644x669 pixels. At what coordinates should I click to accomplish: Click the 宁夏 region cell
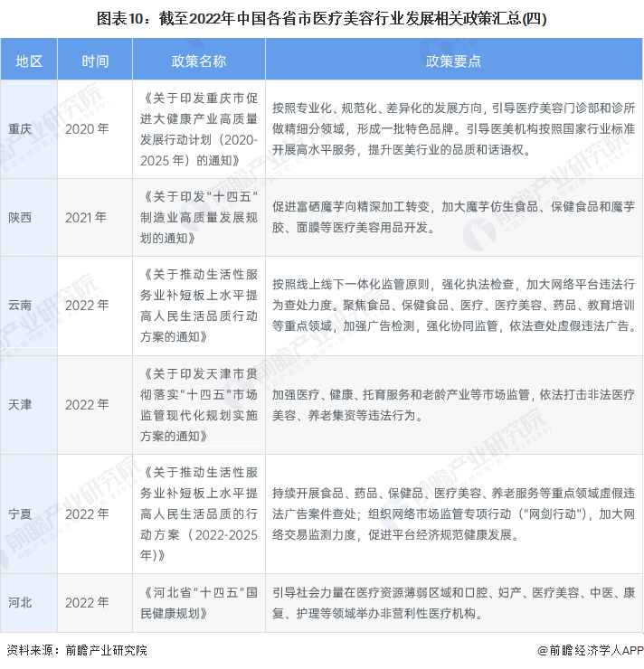coord(19,513)
